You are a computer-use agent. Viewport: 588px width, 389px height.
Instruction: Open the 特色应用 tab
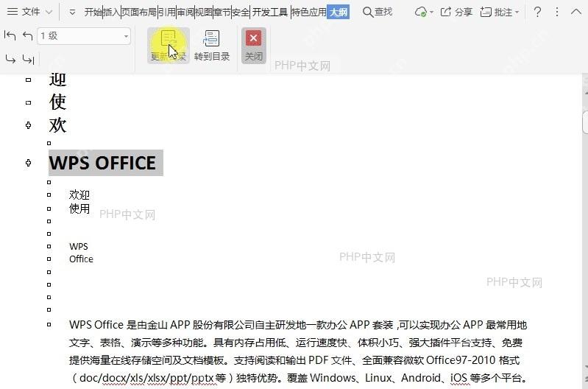click(309, 12)
